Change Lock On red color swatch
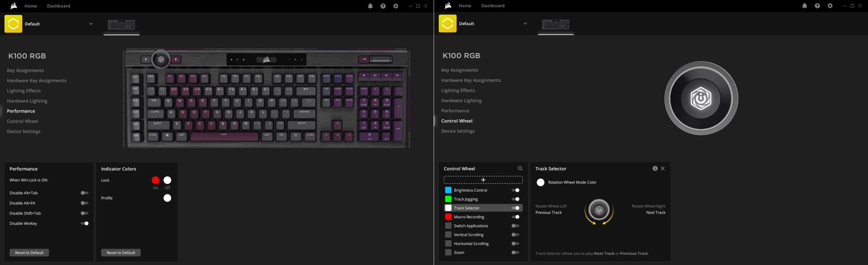This screenshot has width=868, height=265. coord(156,180)
